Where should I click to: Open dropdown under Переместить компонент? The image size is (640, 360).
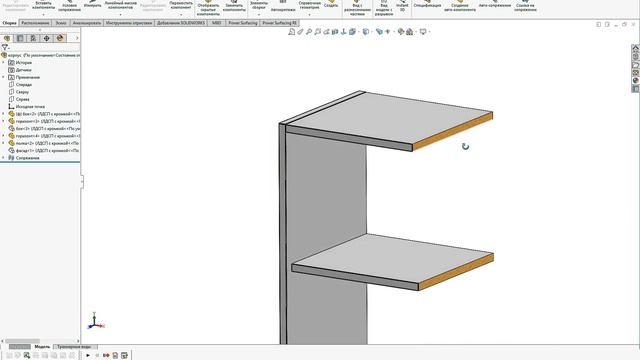pyautogui.click(x=181, y=15)
